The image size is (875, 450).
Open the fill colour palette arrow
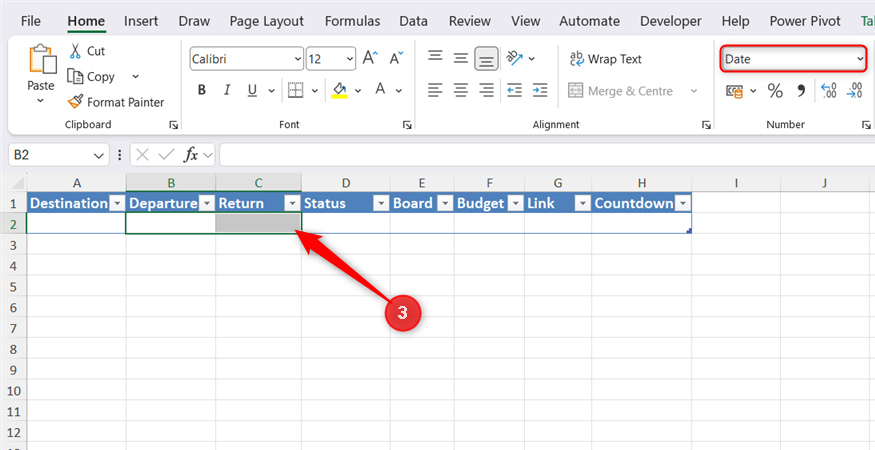(358, 90)
